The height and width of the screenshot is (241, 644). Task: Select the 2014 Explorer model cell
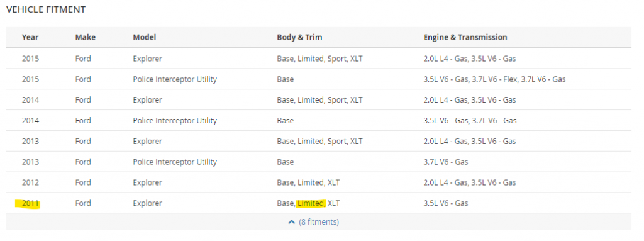pos(147,100)
